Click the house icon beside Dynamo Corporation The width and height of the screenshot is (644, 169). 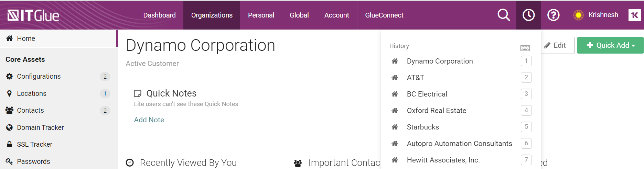[x=395, y=61]
